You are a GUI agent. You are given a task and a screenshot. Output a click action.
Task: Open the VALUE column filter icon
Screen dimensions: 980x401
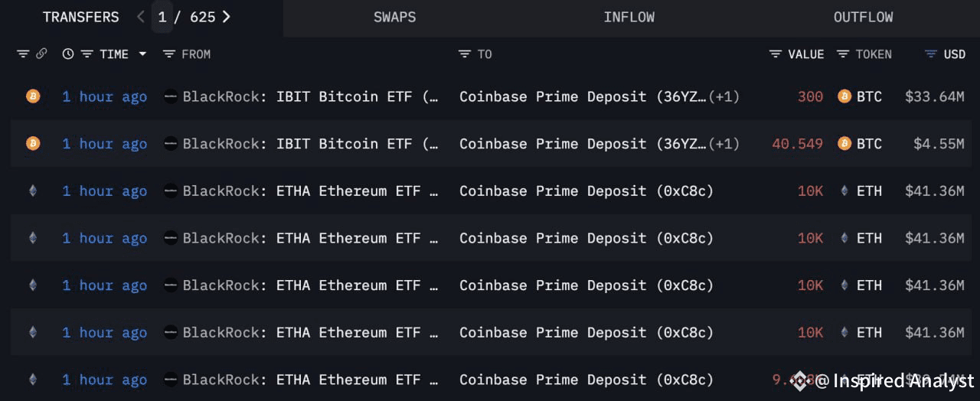[x=776, y=54]
